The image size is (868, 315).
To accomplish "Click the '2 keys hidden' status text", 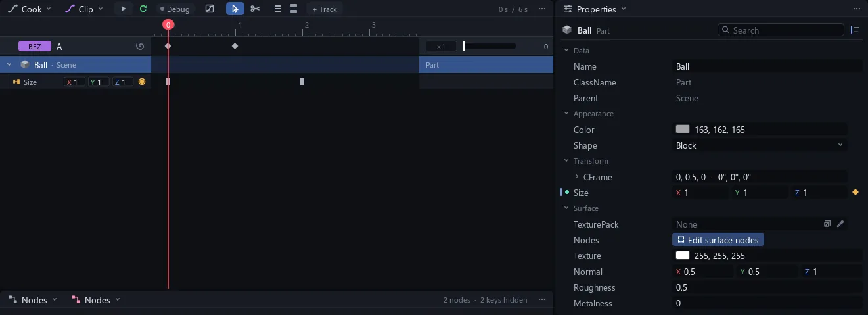I will 503,300.
